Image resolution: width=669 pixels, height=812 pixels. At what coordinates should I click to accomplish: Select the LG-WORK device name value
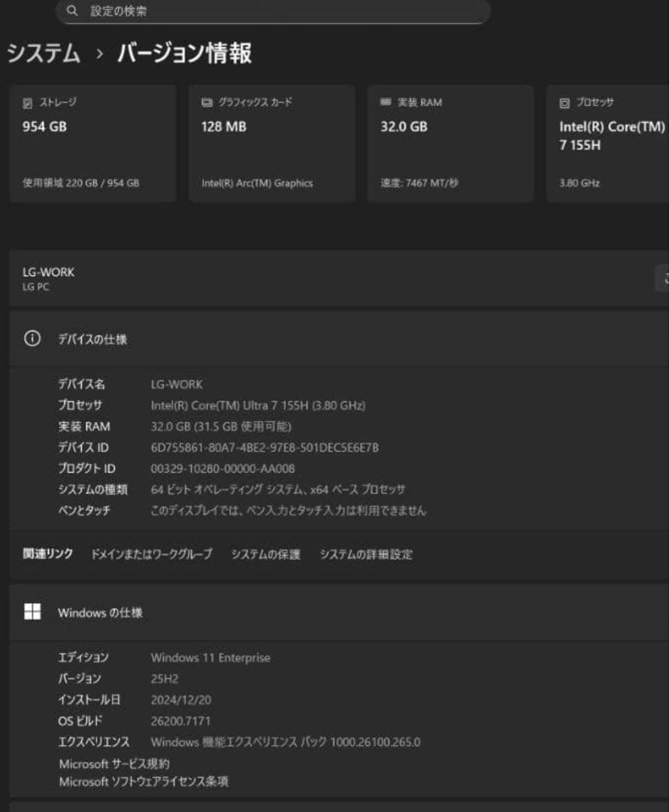pyautogui.click(x=177, y=384)
